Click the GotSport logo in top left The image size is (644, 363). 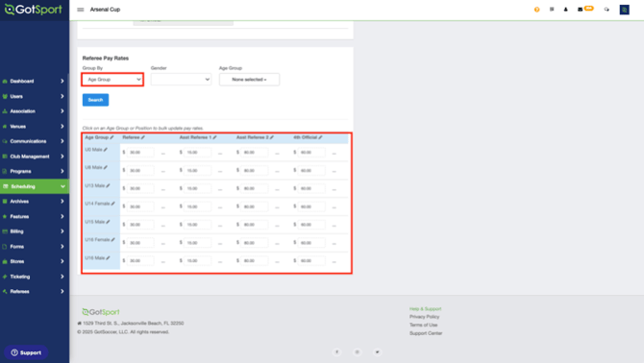[33, 10]
